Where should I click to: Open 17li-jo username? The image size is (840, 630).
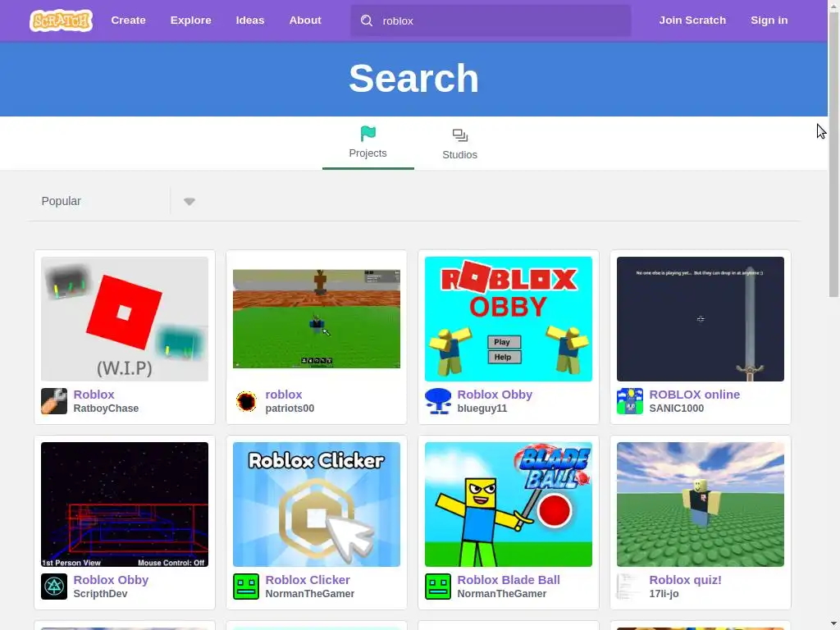coord(664,594)
